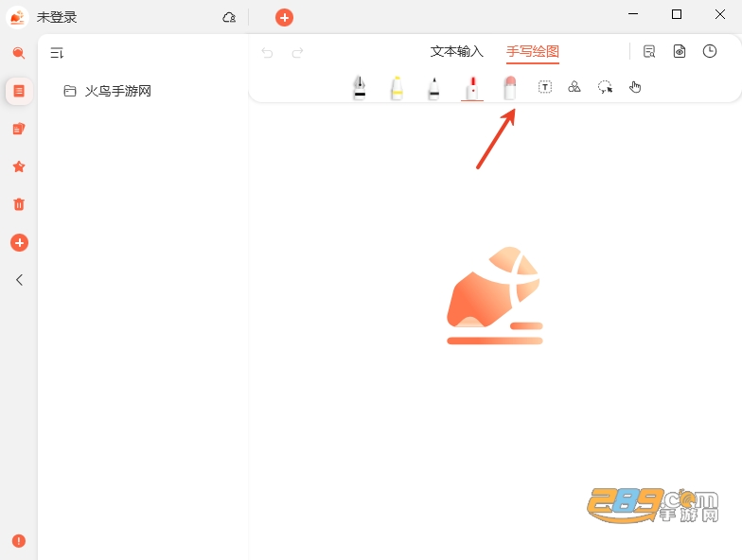Select the yellow highlighter tool

(397, 88)
